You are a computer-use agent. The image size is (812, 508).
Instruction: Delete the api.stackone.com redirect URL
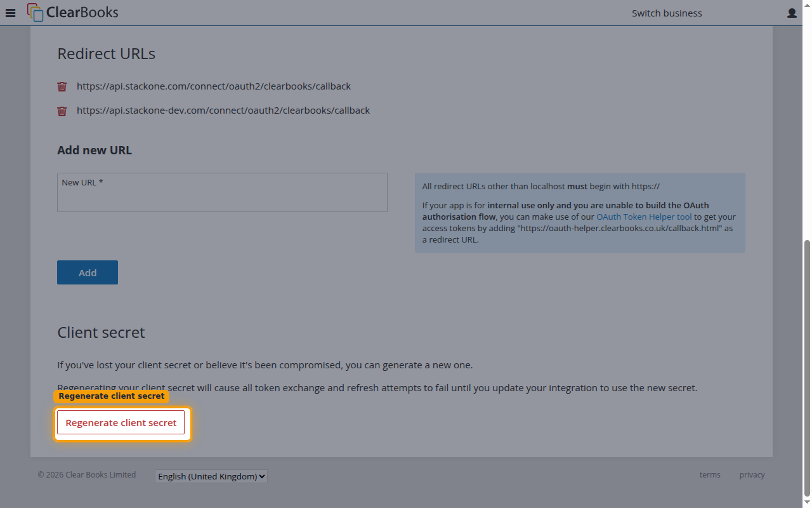[62, 87]
